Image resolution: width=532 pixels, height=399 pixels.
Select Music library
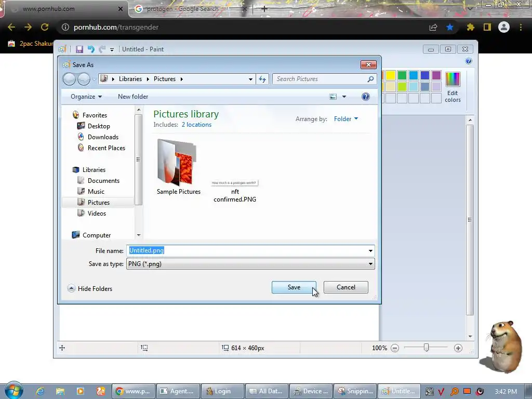point(96,191)
